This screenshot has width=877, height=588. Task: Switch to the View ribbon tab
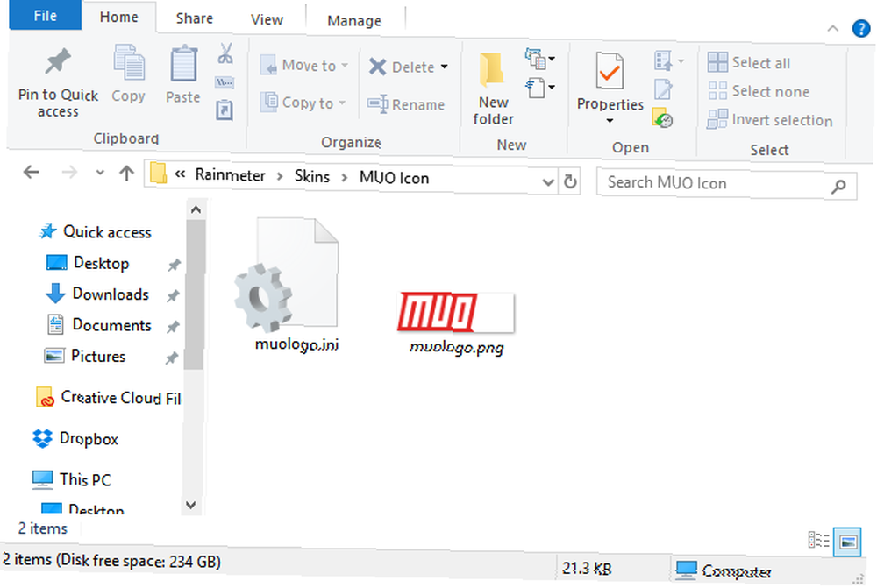click(x=267, y=19)
